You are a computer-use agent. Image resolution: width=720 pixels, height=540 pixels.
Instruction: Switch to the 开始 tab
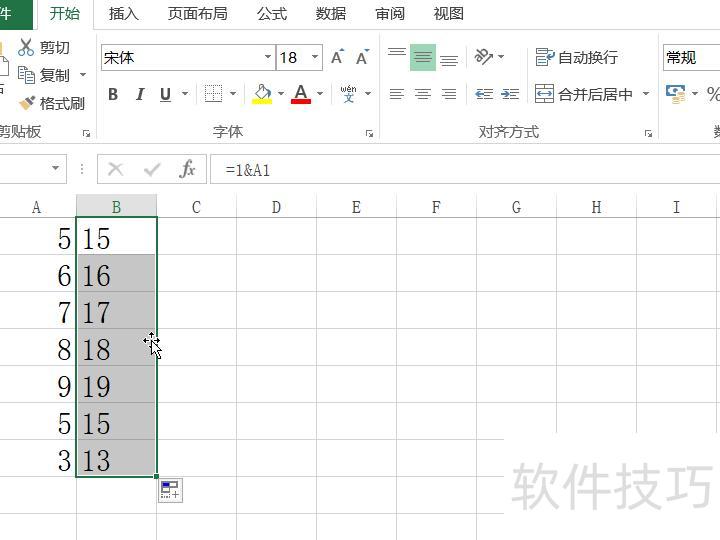[64, 14]
